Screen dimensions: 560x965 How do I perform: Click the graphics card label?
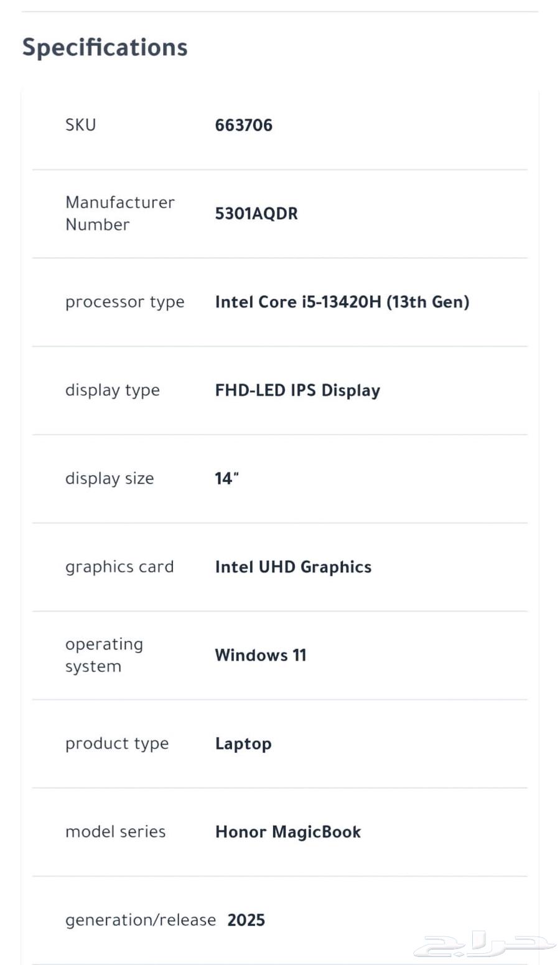pyautogui.click(x=119, y=567)
